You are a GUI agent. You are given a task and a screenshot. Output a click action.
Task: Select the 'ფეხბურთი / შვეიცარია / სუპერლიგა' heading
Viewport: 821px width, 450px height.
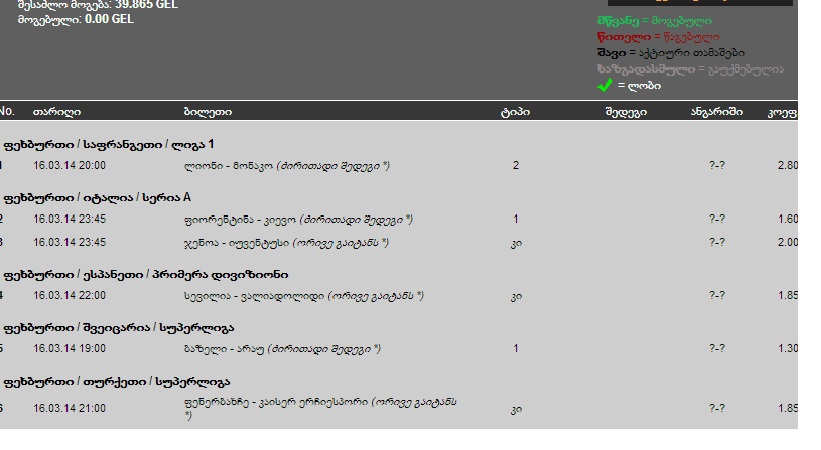119,328
